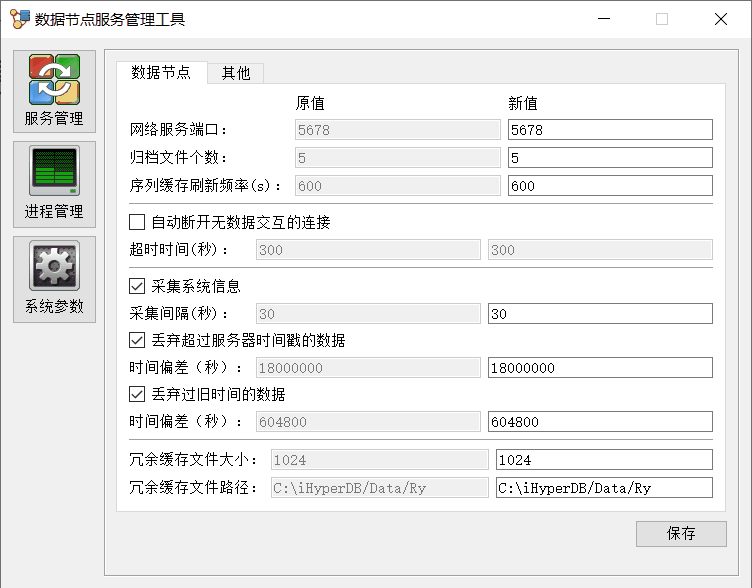Image resolution: width=752 pixels, height=588 pixels.
Task: Minimize the 数据节点服务管理工具 window
Action: pyautogui.click(x=602, y=19)
